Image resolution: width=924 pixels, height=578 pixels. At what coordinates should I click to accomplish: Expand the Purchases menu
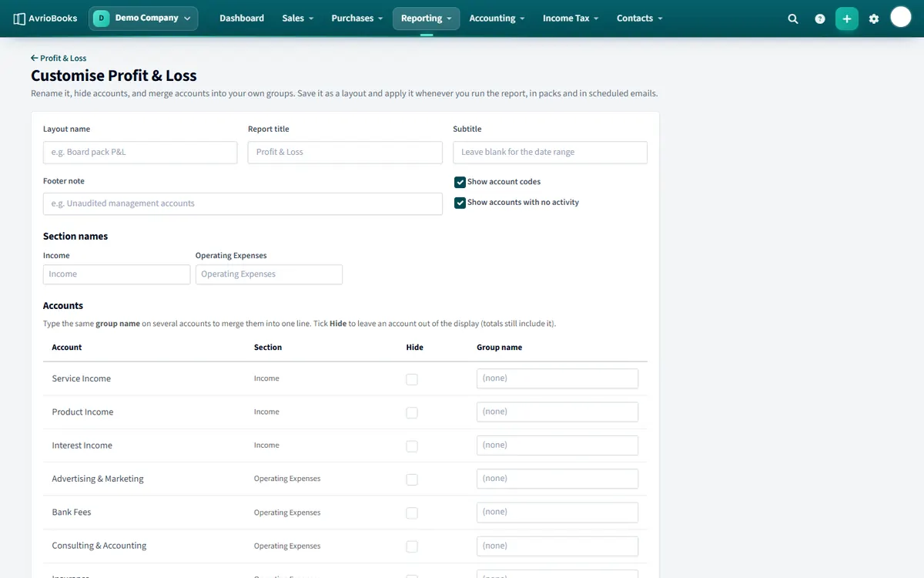(x=357, y=18)
